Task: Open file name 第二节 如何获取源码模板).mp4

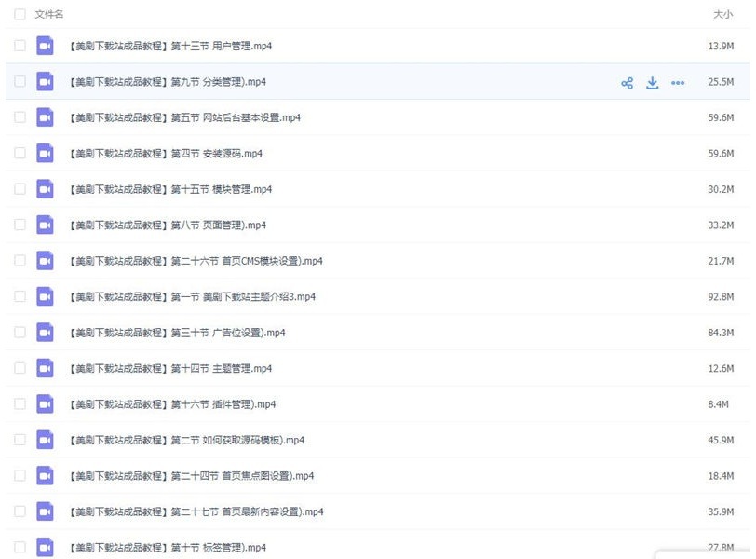Action: (x=187, y=440)
